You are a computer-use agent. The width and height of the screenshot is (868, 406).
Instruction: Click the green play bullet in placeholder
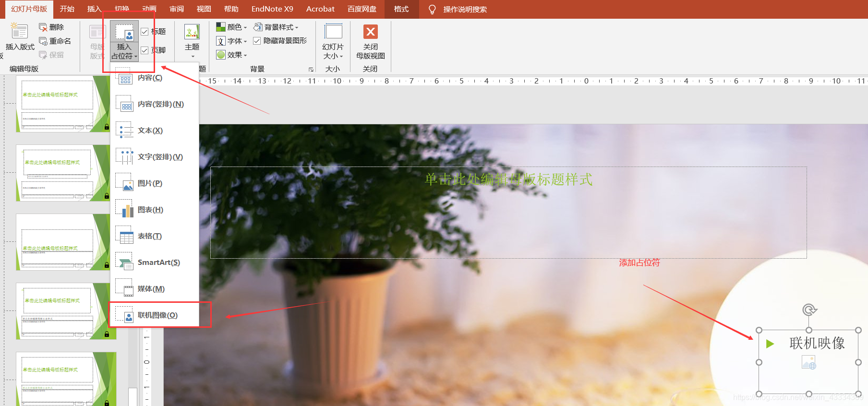click(x=770, y=344)
